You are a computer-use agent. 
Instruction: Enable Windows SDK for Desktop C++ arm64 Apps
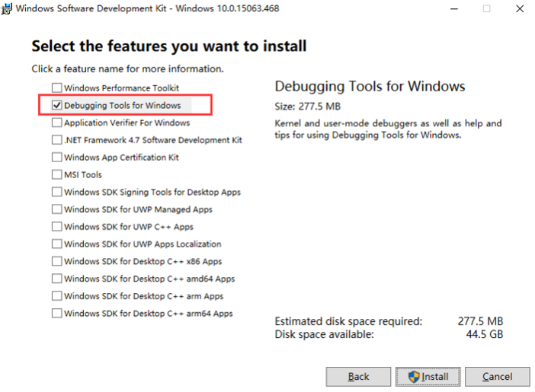pyautogui.click(x=57, y=314)
